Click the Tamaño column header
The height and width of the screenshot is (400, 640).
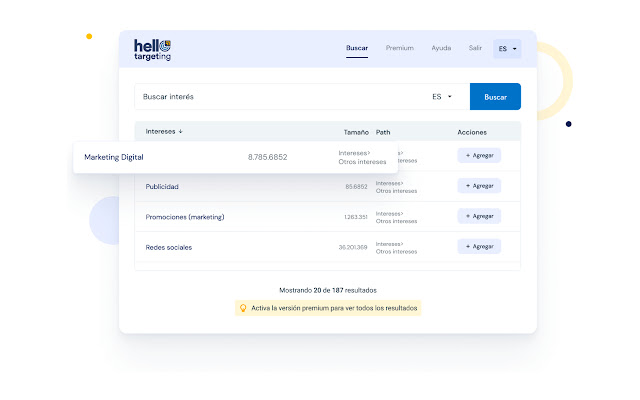(356, 132)
